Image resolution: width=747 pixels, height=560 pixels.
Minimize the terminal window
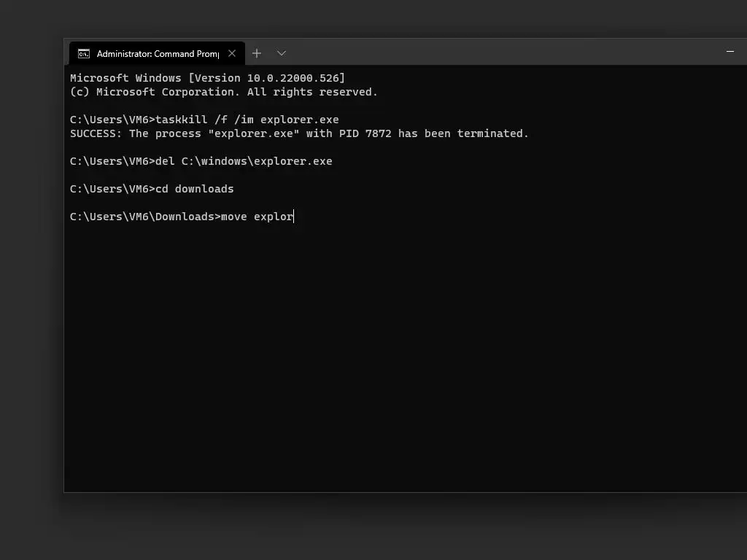click(x=730, y=52)
